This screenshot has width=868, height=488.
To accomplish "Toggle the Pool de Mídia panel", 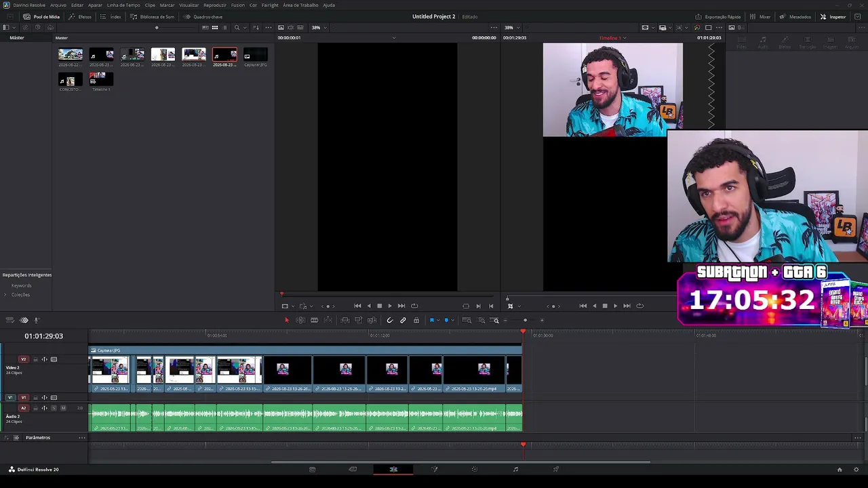I will coord(41,16).
